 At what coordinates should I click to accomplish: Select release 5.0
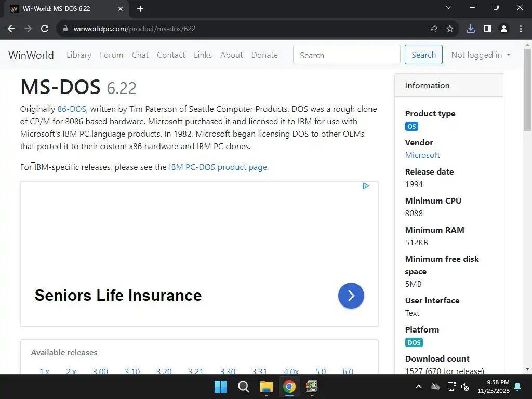coord(321,371)
